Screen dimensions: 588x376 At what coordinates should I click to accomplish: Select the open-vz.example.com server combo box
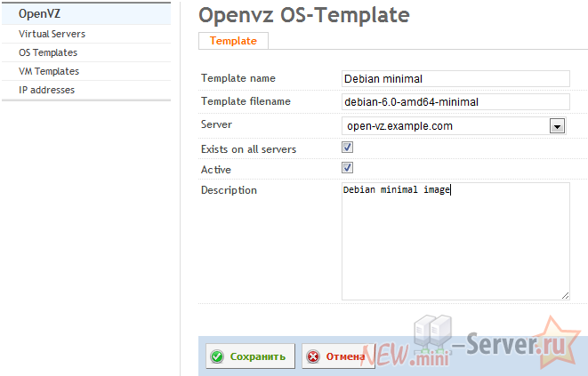click(x=447, y=126)
